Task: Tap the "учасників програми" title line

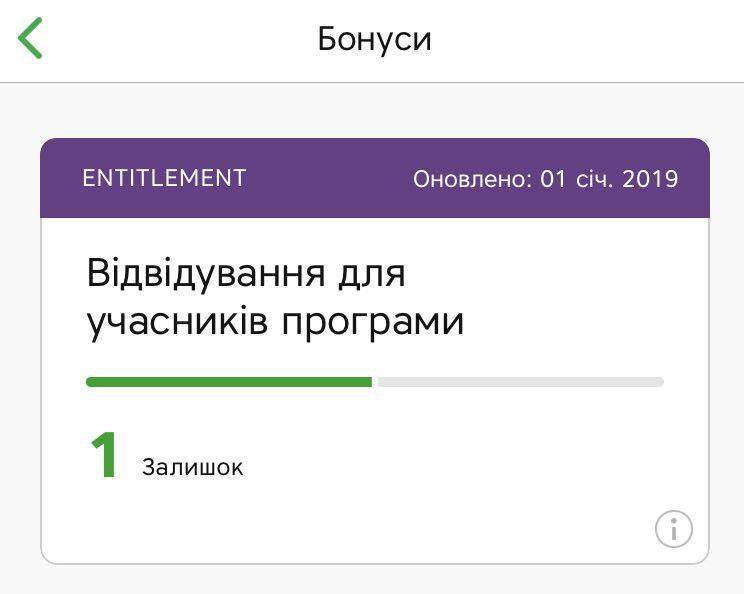Action: 275,322
